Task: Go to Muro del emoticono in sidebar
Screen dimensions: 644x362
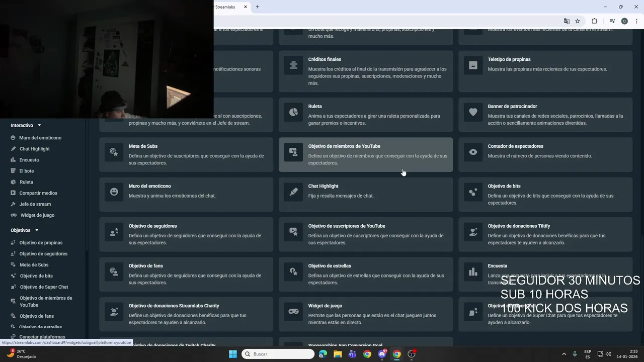Action: [x=36, y=138]
